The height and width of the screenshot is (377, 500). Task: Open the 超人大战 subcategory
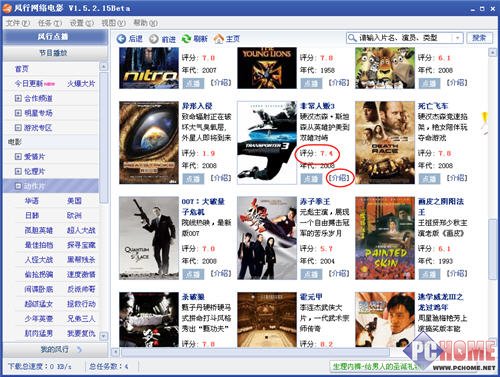click(81, 230)
